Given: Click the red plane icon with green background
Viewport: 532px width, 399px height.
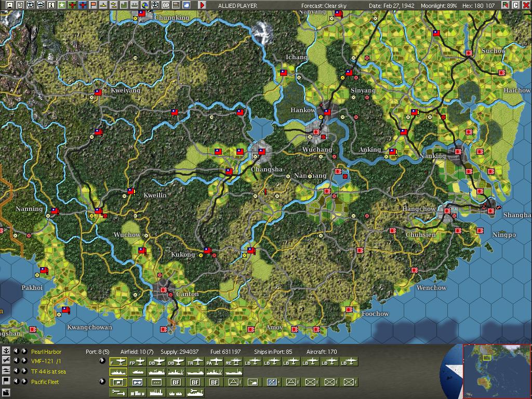Looking at the screenshot, I should pos(72,5).
